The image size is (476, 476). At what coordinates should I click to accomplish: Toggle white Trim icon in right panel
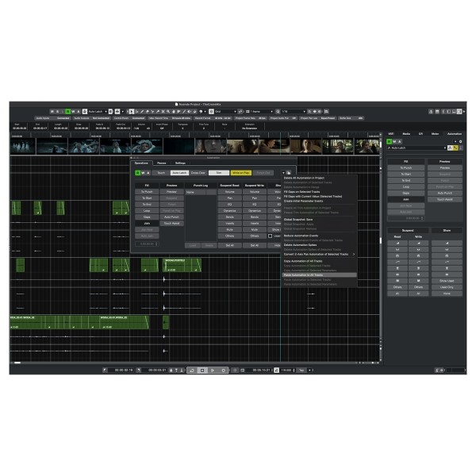click(x=450, y=148)
